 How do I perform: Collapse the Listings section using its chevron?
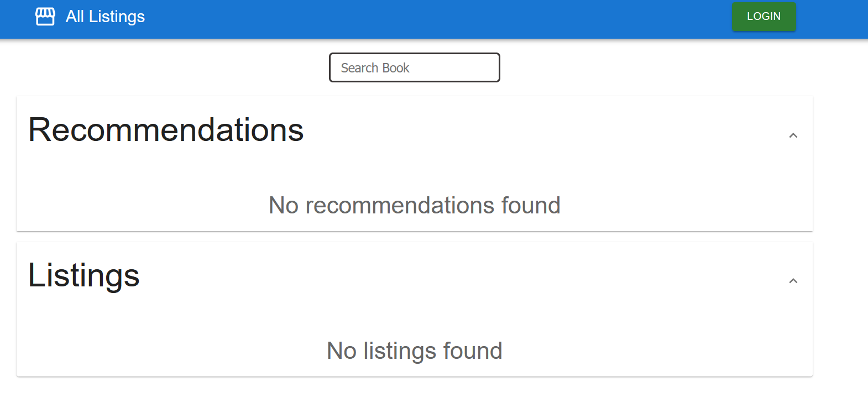pyautogui.click(x=793, y=281)
